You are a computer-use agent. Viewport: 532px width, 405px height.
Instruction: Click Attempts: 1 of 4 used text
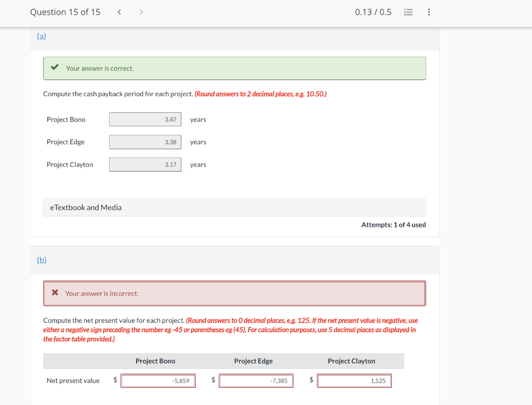(x=393, y=225)
